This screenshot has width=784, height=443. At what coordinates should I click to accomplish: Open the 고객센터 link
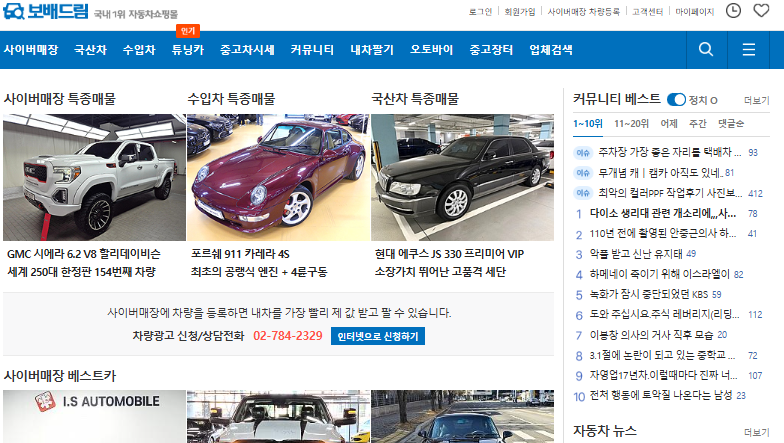point(648,12)
